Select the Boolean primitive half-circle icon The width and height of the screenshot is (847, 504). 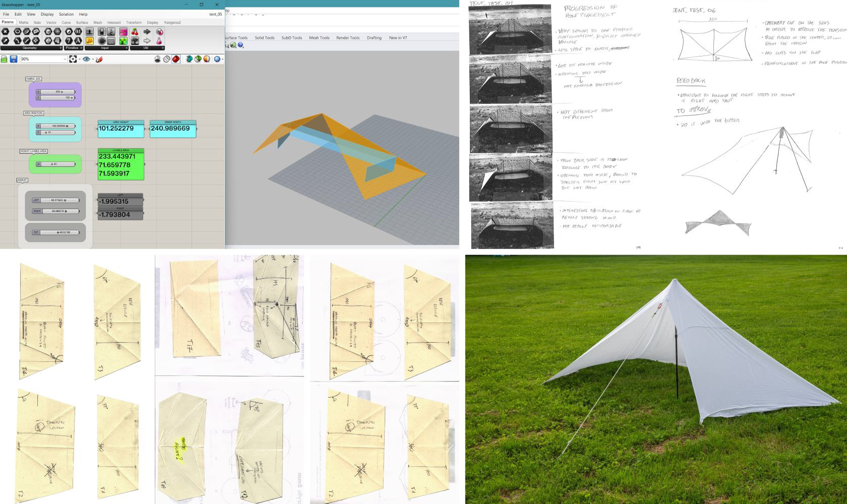coord(69,32)
